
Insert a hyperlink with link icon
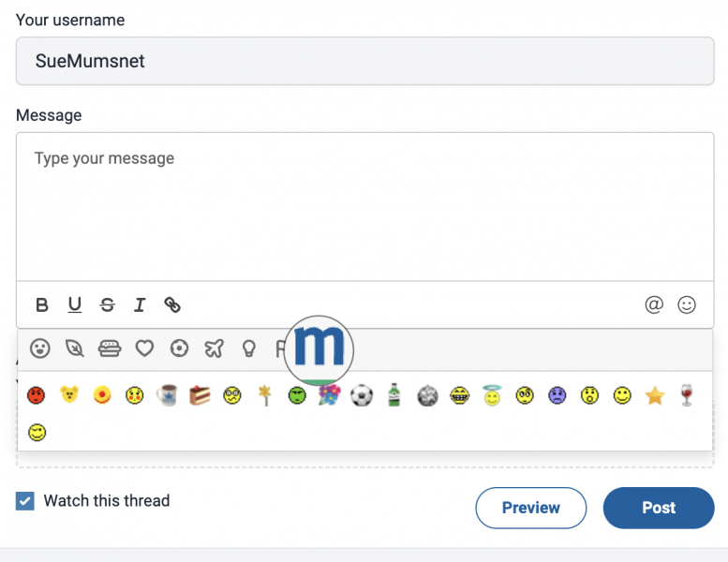[172, 304]
